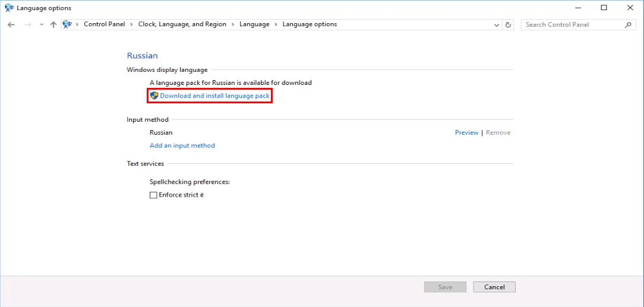Click the Control Panel icon in address bar
Viewport: 644px width, 307px height.
pos(67,24)
